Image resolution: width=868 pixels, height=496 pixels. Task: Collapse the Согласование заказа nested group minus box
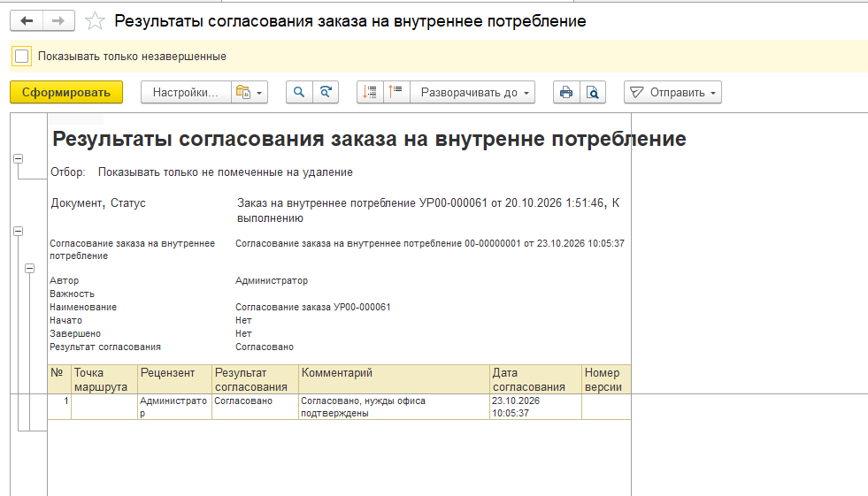click(30, 268)
